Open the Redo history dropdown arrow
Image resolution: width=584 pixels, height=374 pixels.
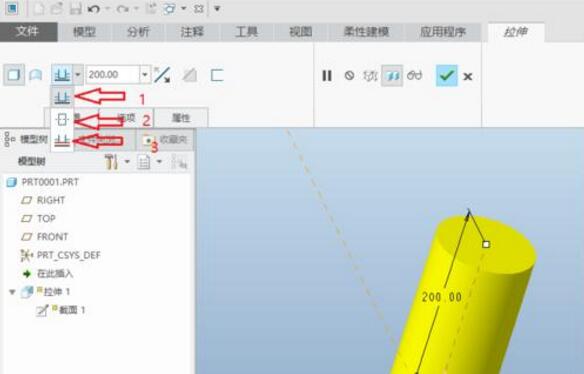136,8
